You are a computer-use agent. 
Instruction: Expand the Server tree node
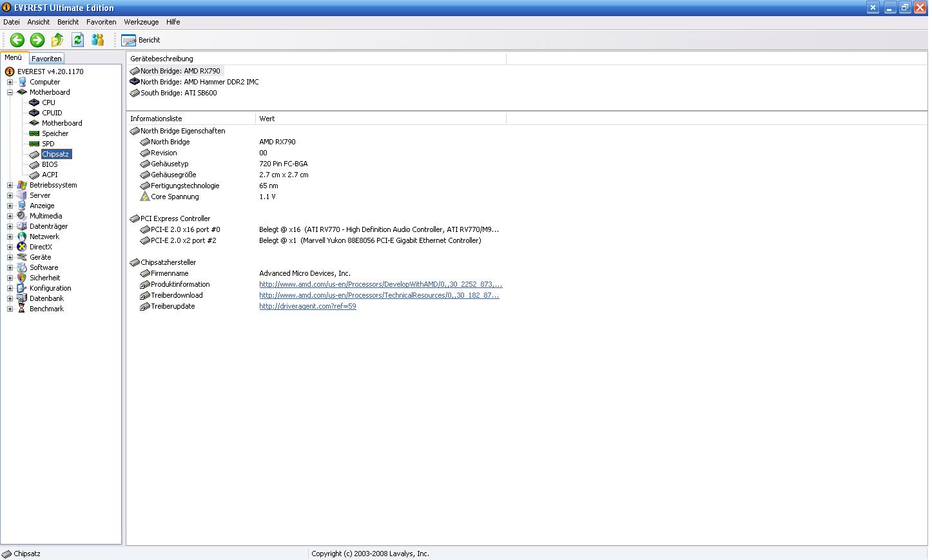(x=10, y=195)
